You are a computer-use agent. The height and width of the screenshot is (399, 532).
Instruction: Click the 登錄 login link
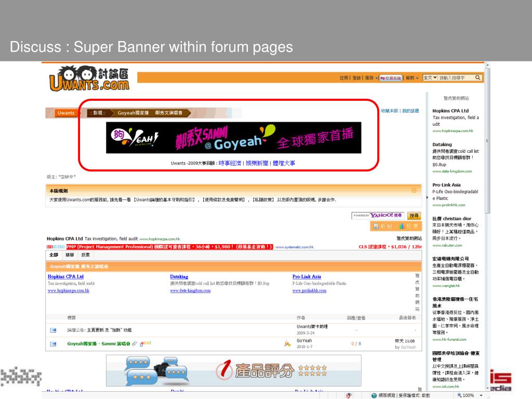click(x=356, y=78)
